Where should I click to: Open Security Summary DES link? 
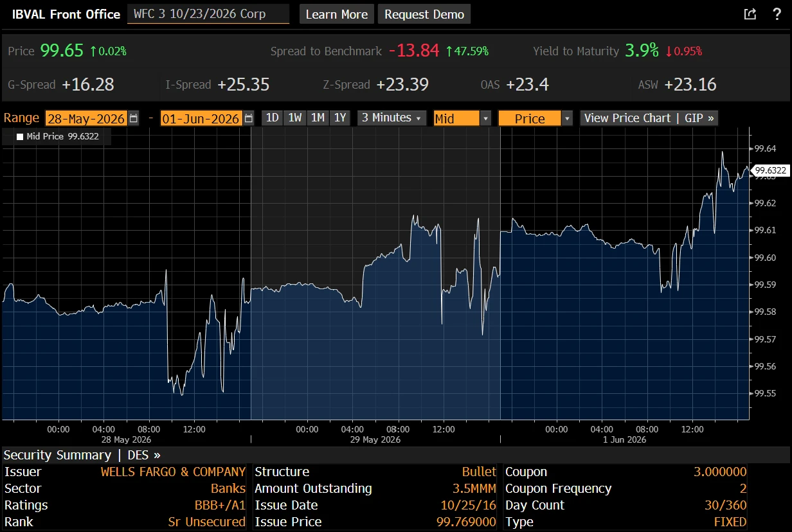[x=82, y=455]
